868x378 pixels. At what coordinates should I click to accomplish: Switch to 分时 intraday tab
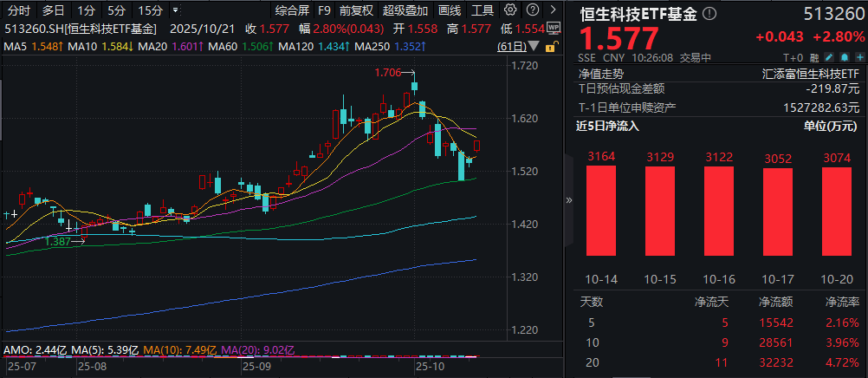click(20, 10)
